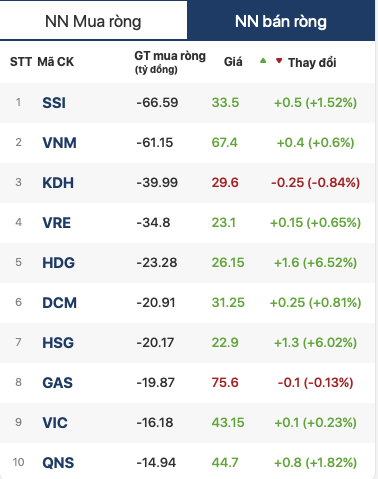378x479 pixels.
Task: Click the GAS stock code
Action: [57, 383]
